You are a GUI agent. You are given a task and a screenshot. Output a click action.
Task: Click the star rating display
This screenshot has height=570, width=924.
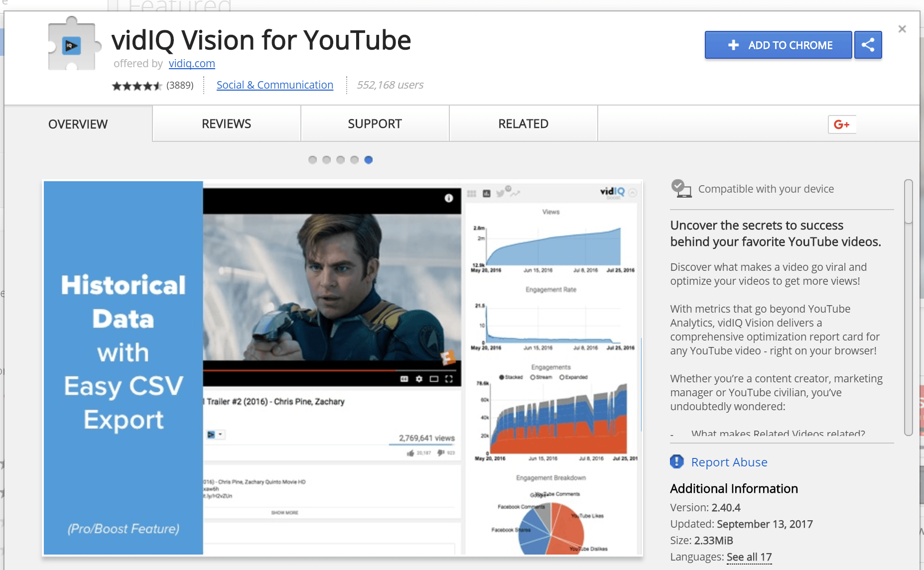pos(136,86)
